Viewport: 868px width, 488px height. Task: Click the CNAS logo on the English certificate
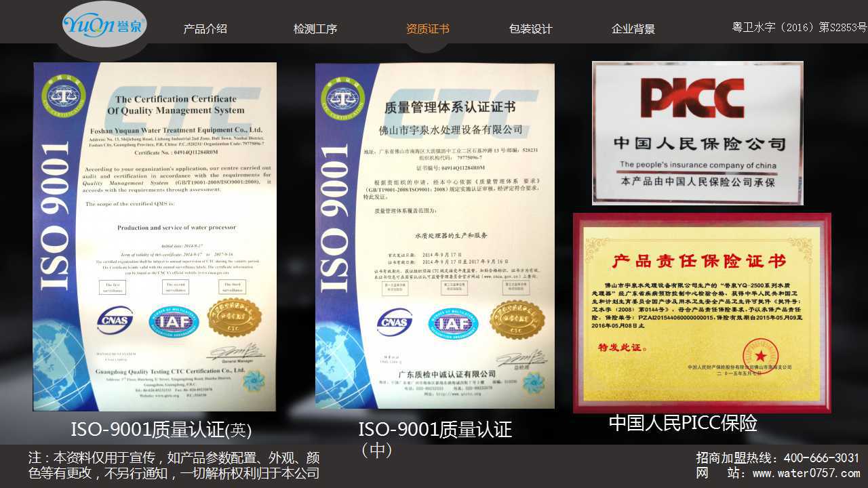[115, 320]
